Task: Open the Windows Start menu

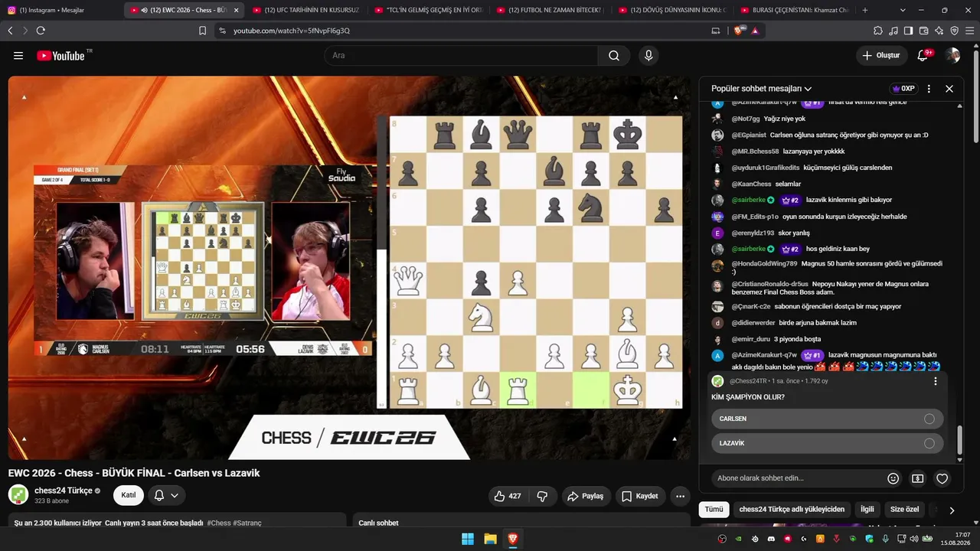Action: click(x=468, y=539)
